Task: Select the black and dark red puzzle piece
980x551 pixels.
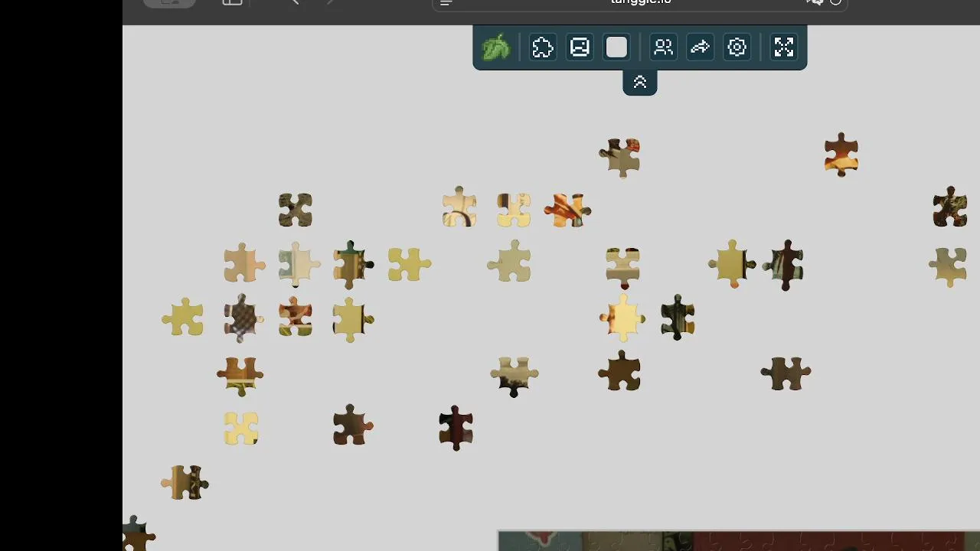Action: (x=456, y=428)
